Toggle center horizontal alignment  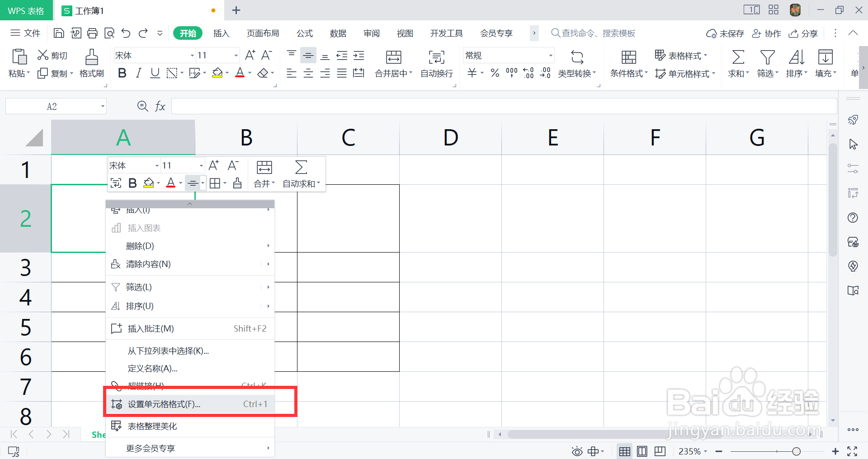coord(308,73)
